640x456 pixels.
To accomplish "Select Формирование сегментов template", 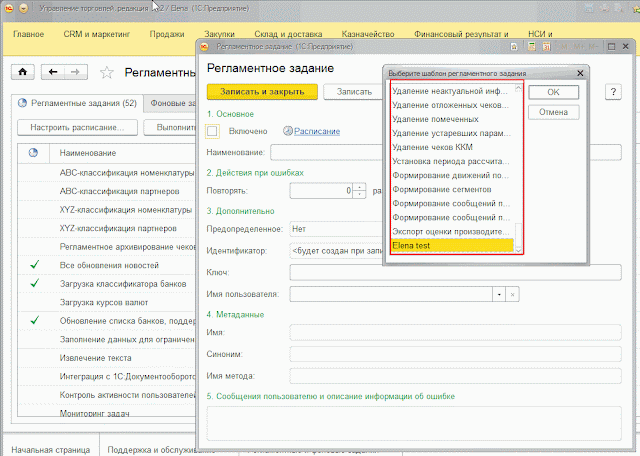I will 452,189.
